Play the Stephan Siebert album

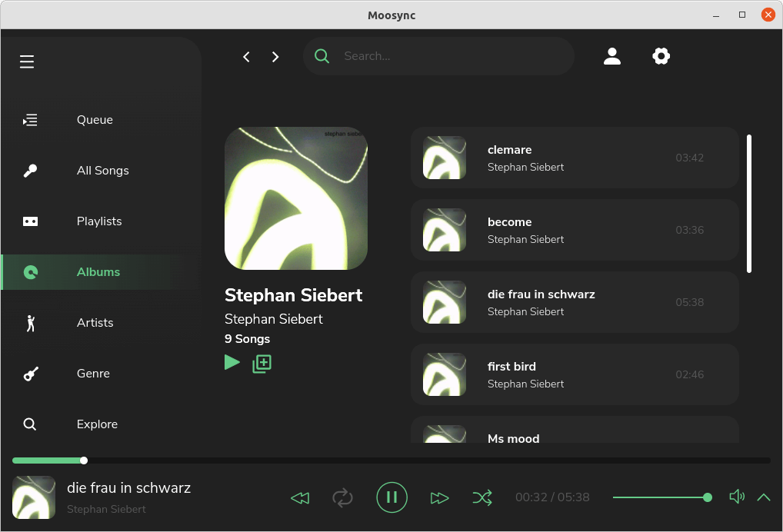click(x=232, y=363)
